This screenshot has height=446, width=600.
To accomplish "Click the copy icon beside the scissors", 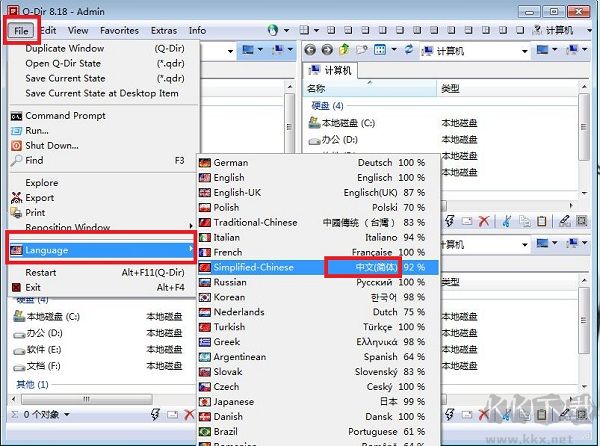I will [x=525, y=221].
